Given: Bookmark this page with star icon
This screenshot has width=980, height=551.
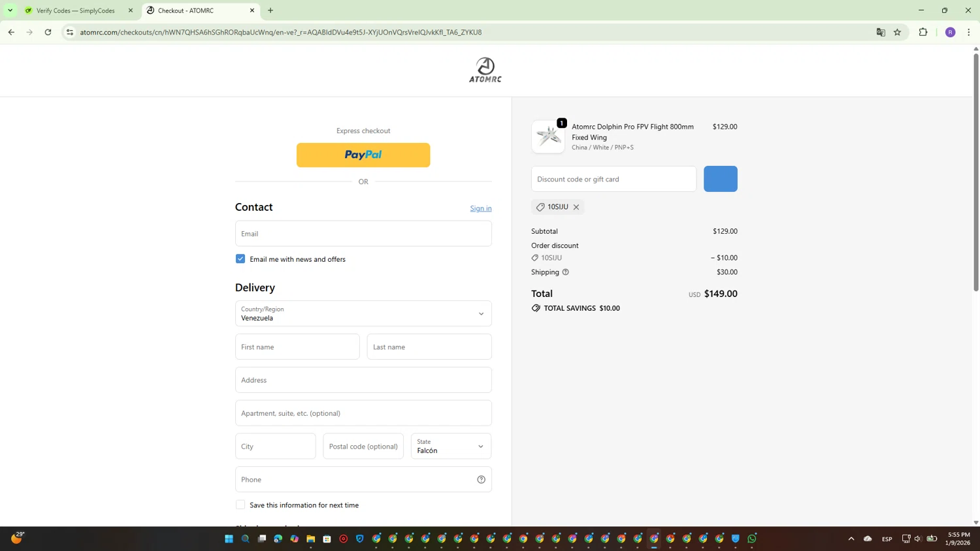Looking at the screenshot, I should point(897,32).
